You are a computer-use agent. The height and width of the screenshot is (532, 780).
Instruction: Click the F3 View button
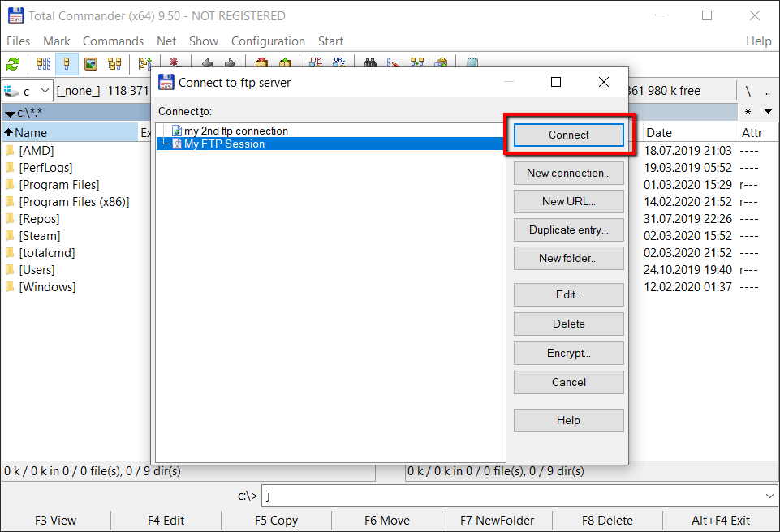click(x=56, y=521)
